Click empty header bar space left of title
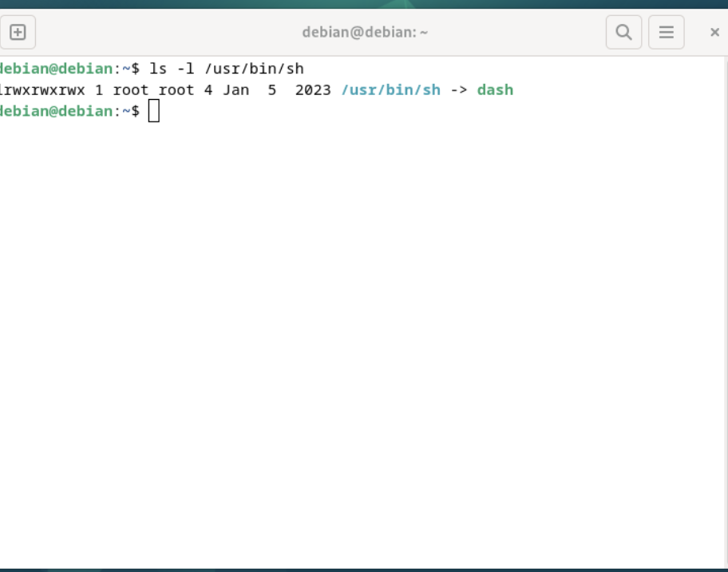 (x=160, y=33)
